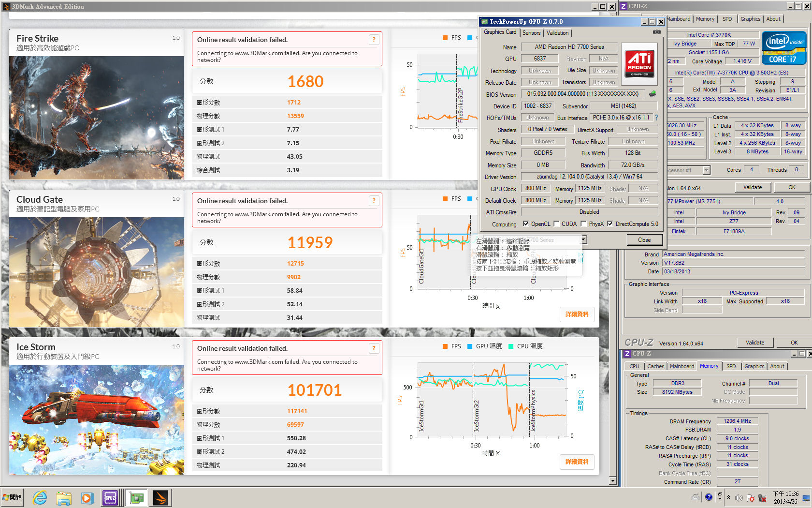Click the ATI Radeon logo in GPU-Z
This screenshot has width=812, height=508.
pyautogui.click(x=639, y=64)
